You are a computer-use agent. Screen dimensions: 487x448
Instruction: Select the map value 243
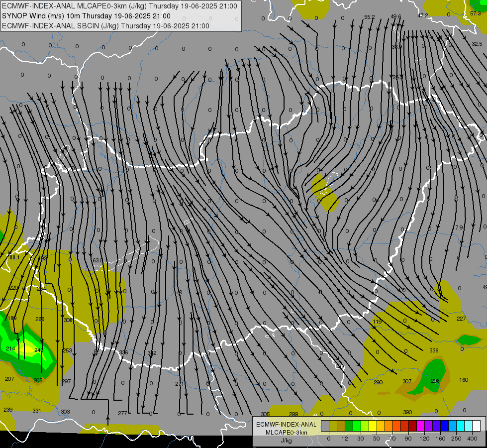[39, 350]
